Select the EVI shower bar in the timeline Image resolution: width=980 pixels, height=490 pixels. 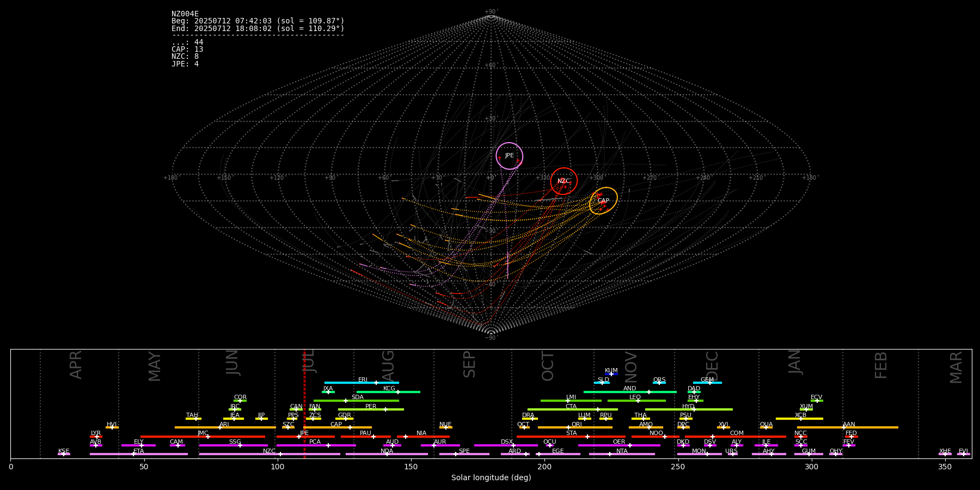tap(964, 454)
